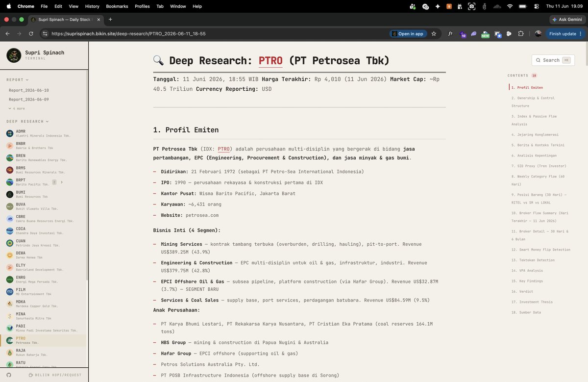Select the BUMI stock logo icon
This screenshot has height=382, width=588.
[10, 194]
